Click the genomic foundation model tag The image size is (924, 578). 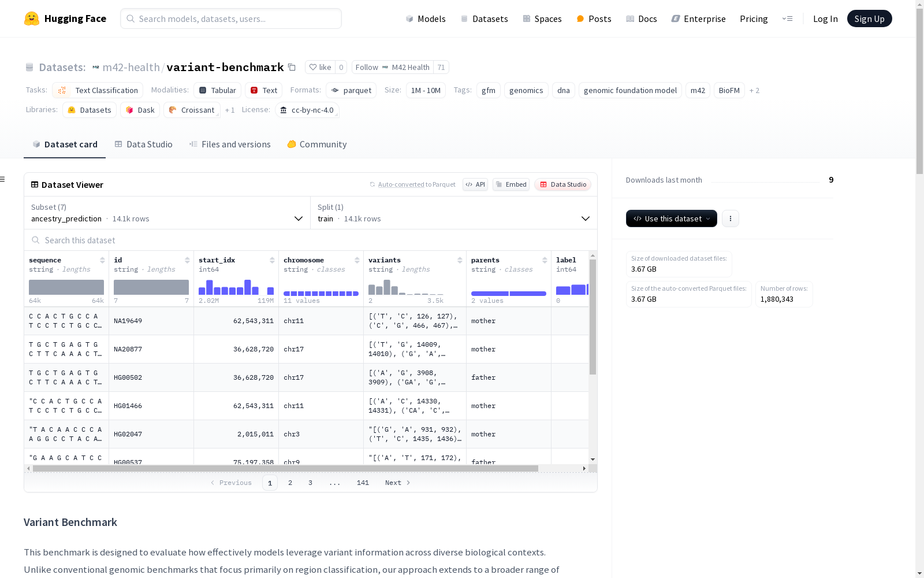click(x=630, y=90)
